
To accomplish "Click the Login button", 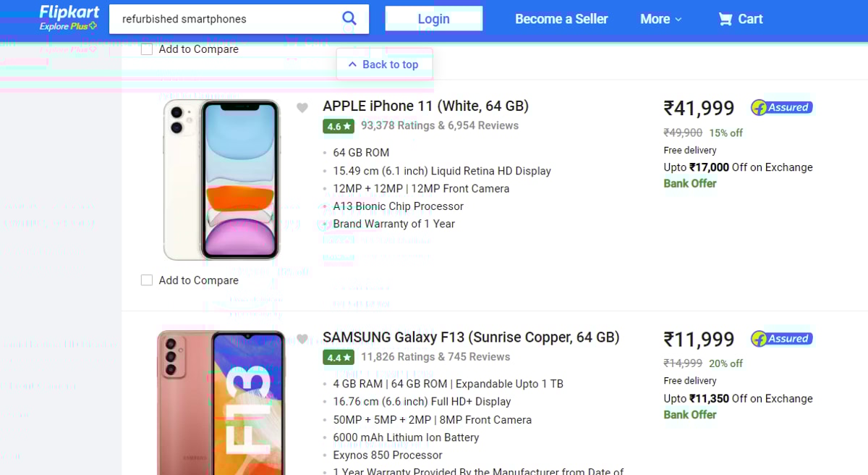I will coord(433,19).
